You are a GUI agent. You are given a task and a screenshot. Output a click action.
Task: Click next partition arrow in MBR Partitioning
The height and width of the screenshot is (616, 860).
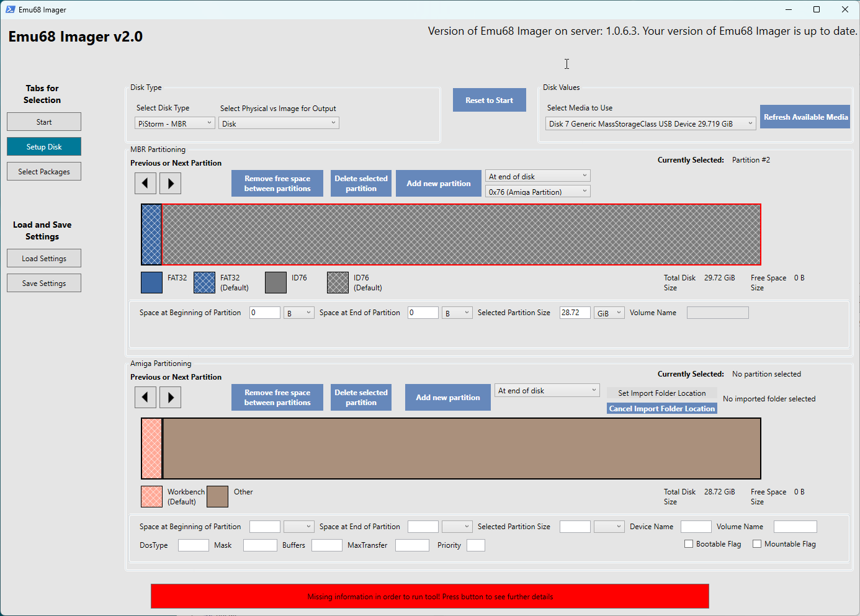[x=171, y=184]
